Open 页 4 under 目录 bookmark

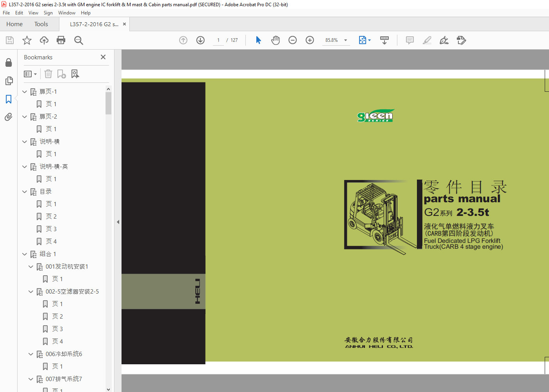pyautogui.click(x=51, y=242)
